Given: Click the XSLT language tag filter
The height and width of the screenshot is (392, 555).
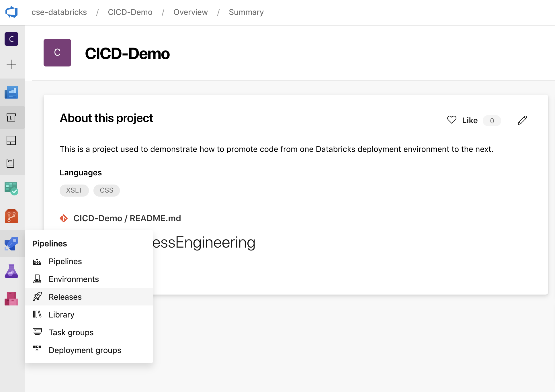Looking at the screenshot, I should 74,190.
